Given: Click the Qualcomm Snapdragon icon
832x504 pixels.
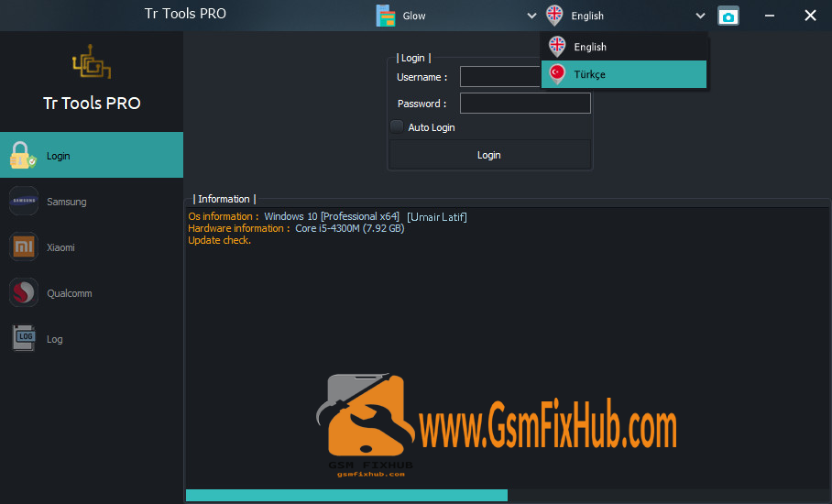Looking at the screenshot, I should coord(24,292).
